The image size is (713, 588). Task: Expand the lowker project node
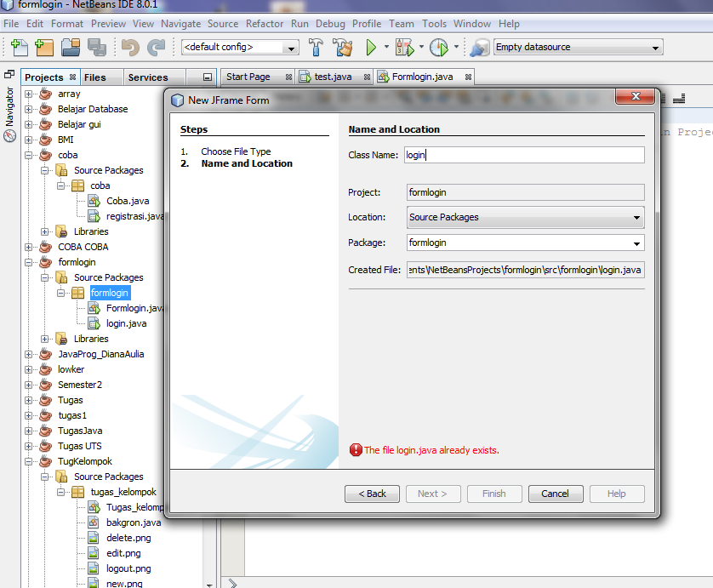(29, 369)
